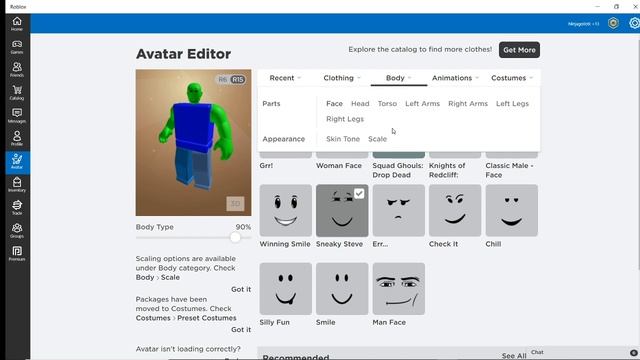Open the Profile sidebar icon
This screenshot has width=640, height=360.
point(17,138)
